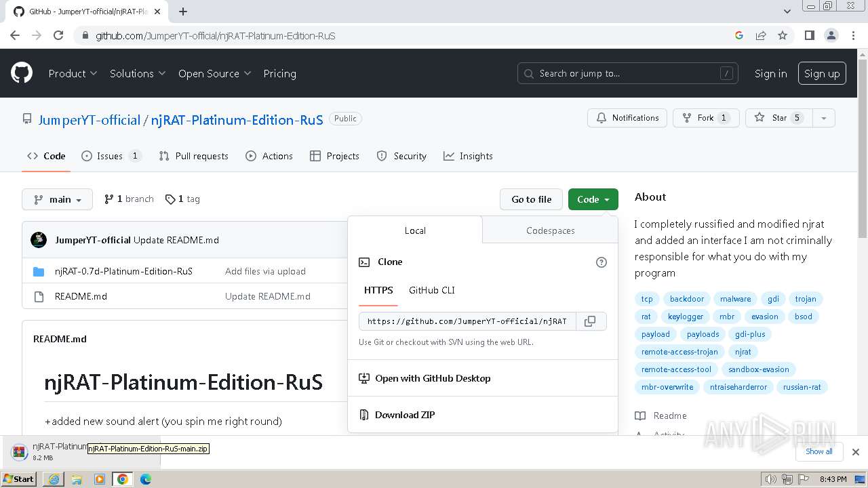Open the browser side panel icon
Image resolution: width=868 pixels, height=488 pixels.
click(809, 35)
